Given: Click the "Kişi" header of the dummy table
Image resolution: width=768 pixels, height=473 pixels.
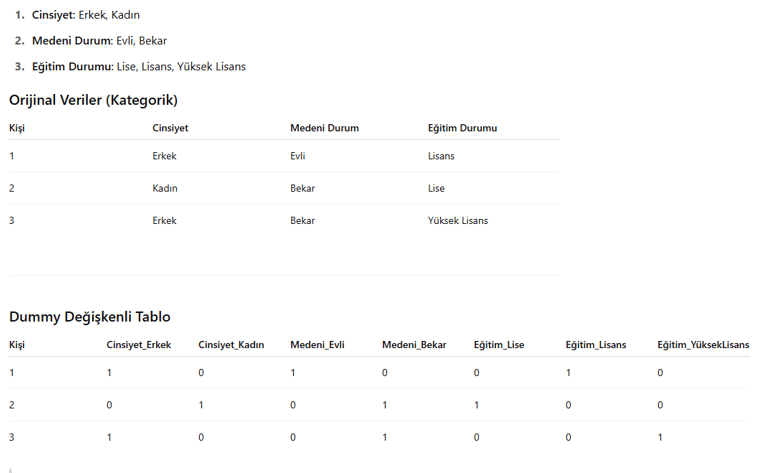Looking at the screenshot, I should pos(17,345).
